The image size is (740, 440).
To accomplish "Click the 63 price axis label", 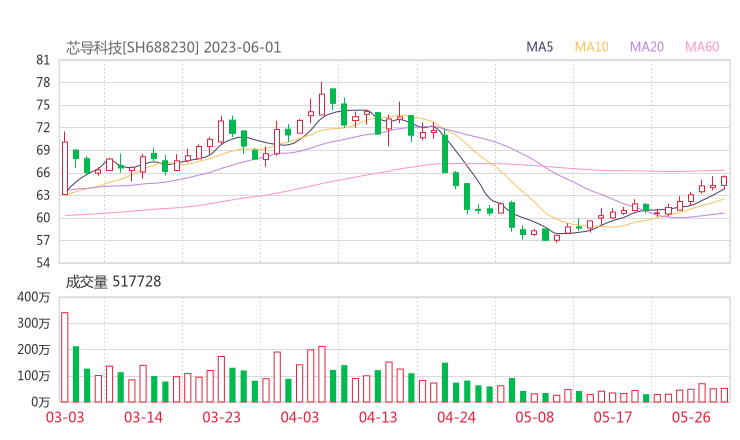I will click(43, 195).
